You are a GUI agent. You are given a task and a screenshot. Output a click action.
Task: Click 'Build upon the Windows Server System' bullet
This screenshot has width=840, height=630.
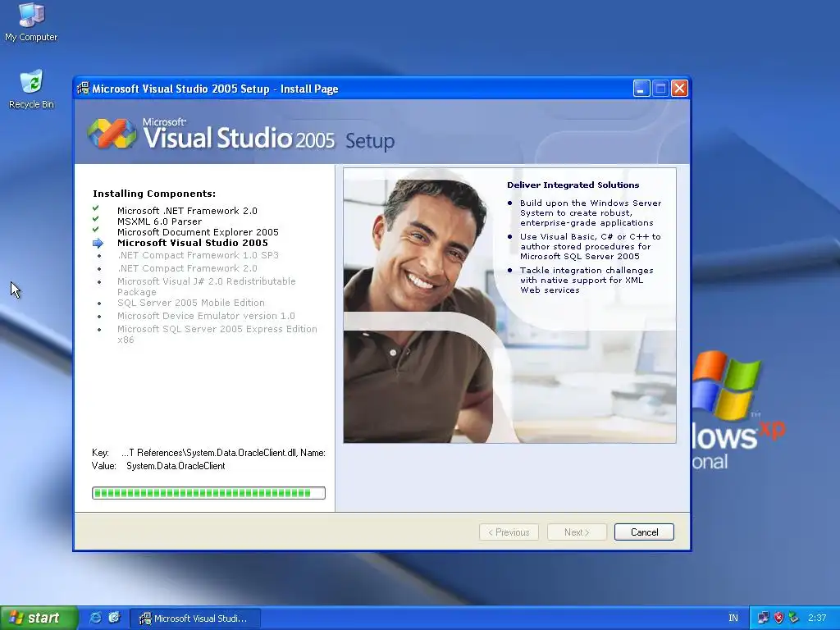tap(591, 212)
